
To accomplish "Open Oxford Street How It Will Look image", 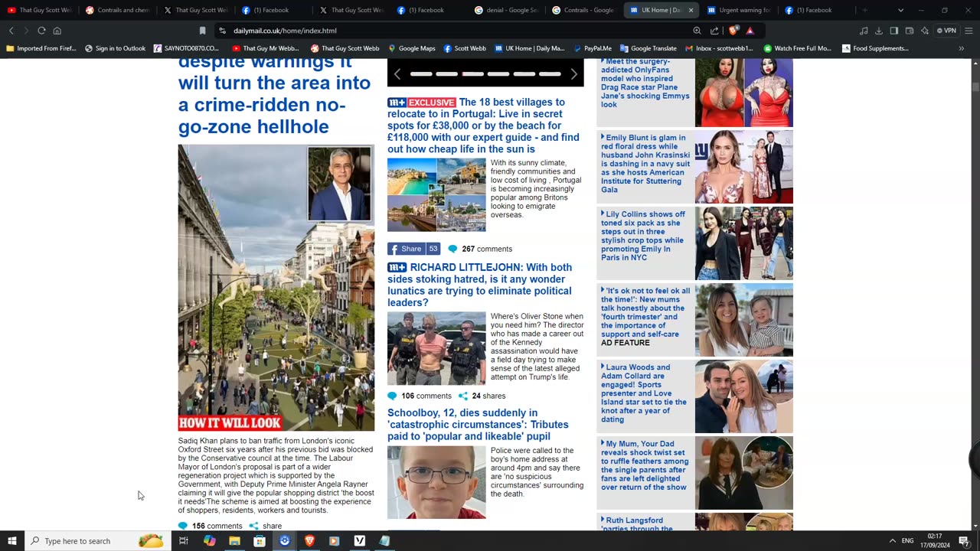I will click(x=276, y=288).
